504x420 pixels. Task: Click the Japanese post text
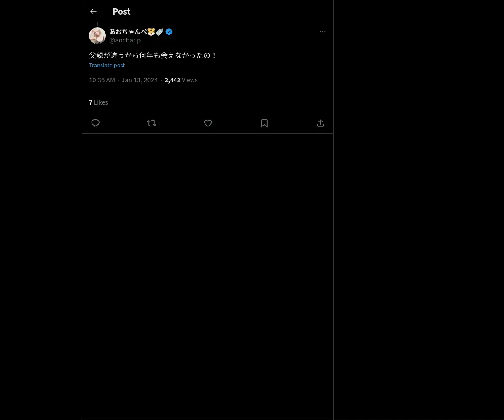point(153,55)
